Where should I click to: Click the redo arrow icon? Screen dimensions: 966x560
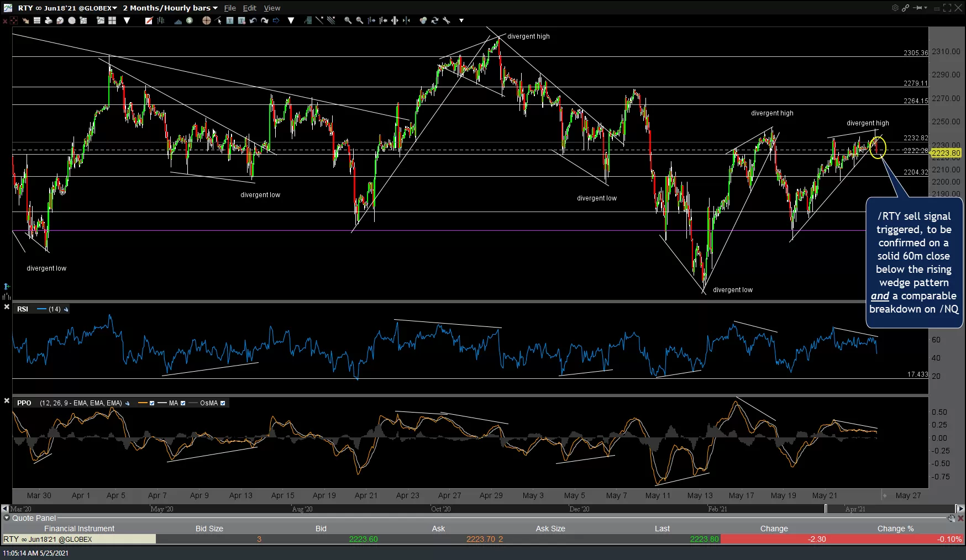click(x=265, y=20)
